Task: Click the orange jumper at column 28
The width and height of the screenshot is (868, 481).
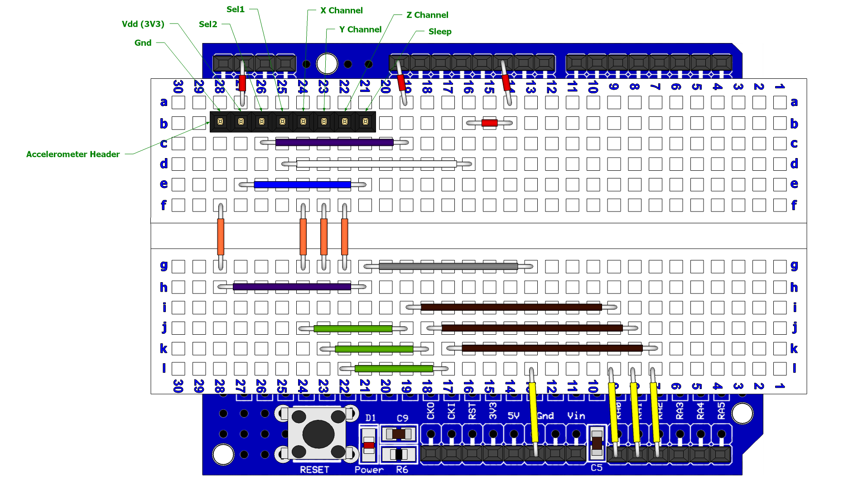Action: 221,237
